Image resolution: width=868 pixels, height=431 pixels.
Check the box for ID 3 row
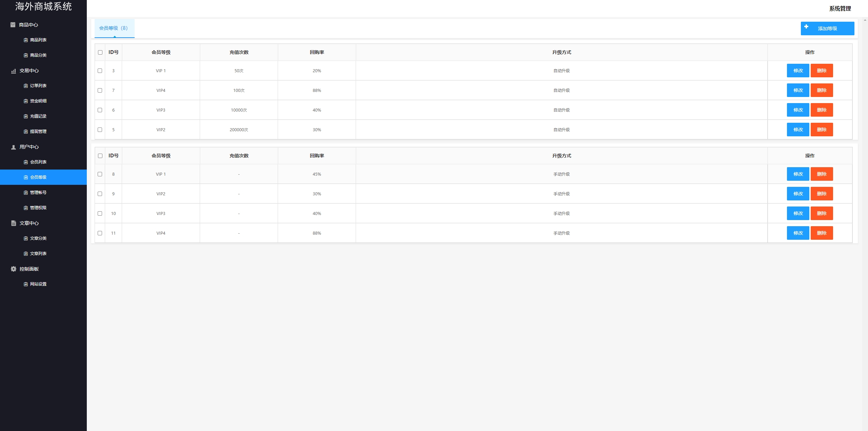(x=100, y=71)
